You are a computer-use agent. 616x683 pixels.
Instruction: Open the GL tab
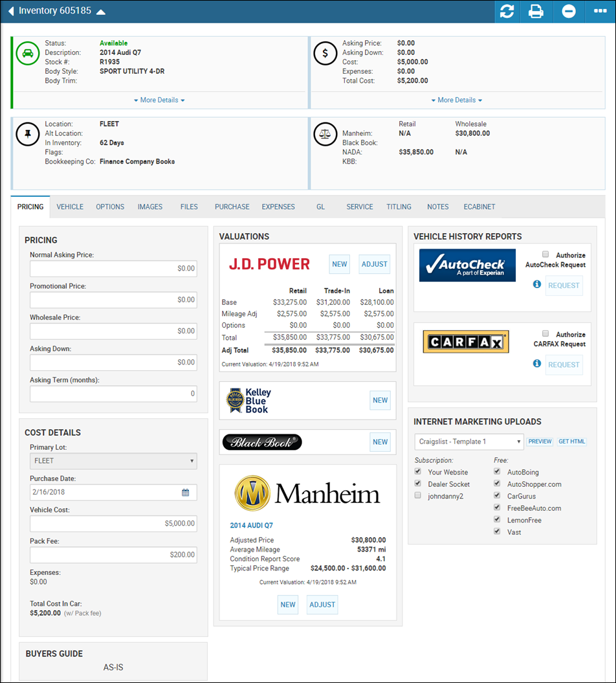click(x=320, y=207)
